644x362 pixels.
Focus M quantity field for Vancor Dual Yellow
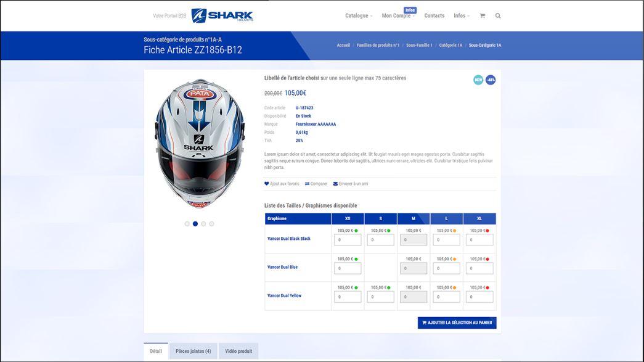click(414, 297)
